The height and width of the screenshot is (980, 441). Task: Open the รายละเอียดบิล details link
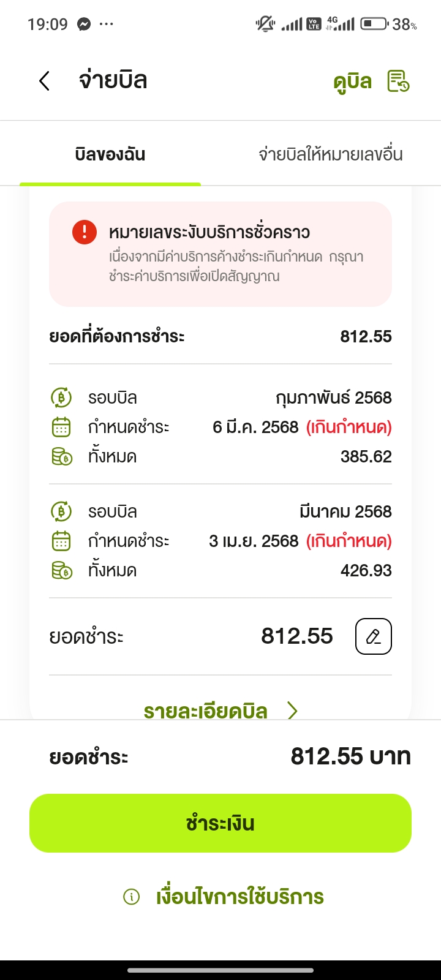[x=206, y=710]
